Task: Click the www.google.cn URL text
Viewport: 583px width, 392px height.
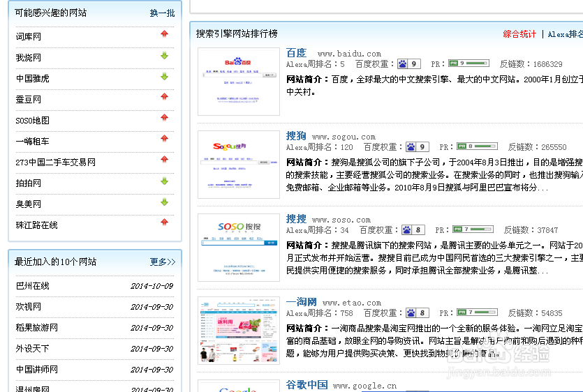Action: tap(364, 386)
